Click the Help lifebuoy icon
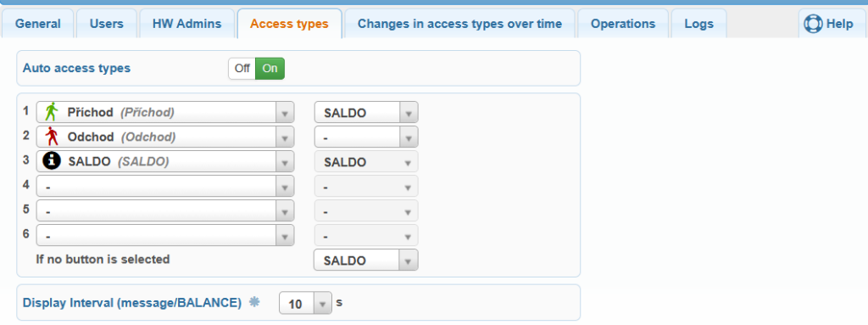The height and width of the screenshot is (325, 868). [813, 24]
